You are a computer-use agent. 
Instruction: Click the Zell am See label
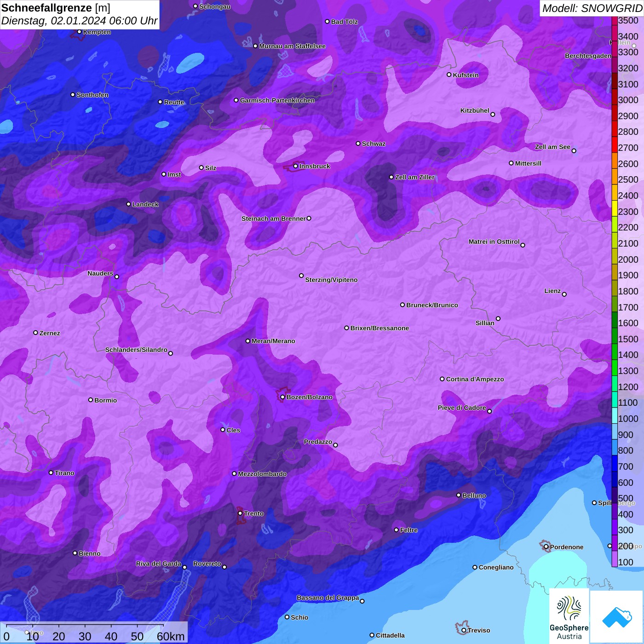(552, 147)
